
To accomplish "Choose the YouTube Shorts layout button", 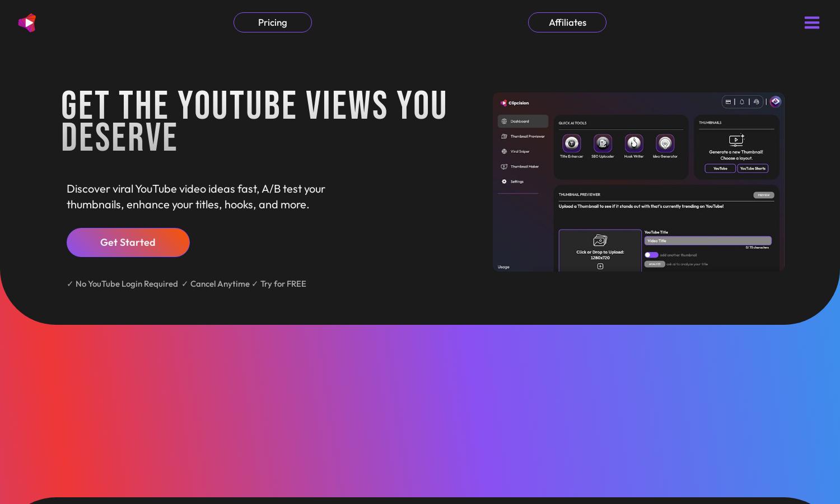I will pos(753,169).
